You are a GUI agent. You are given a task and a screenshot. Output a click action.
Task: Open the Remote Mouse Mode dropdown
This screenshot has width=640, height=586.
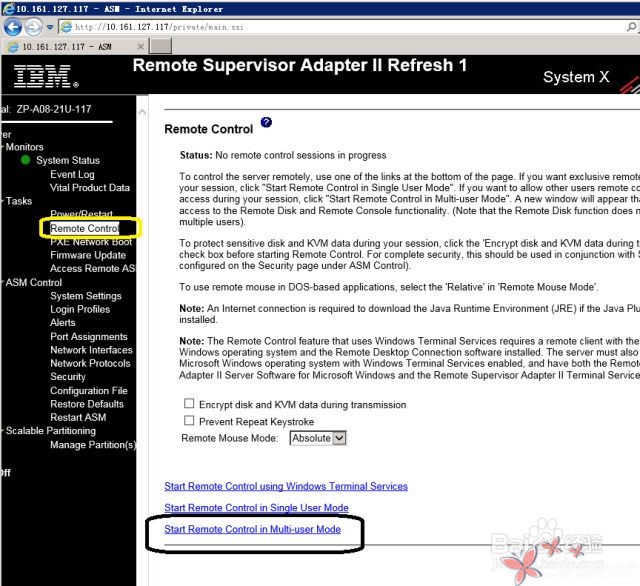tap(318, 438)
